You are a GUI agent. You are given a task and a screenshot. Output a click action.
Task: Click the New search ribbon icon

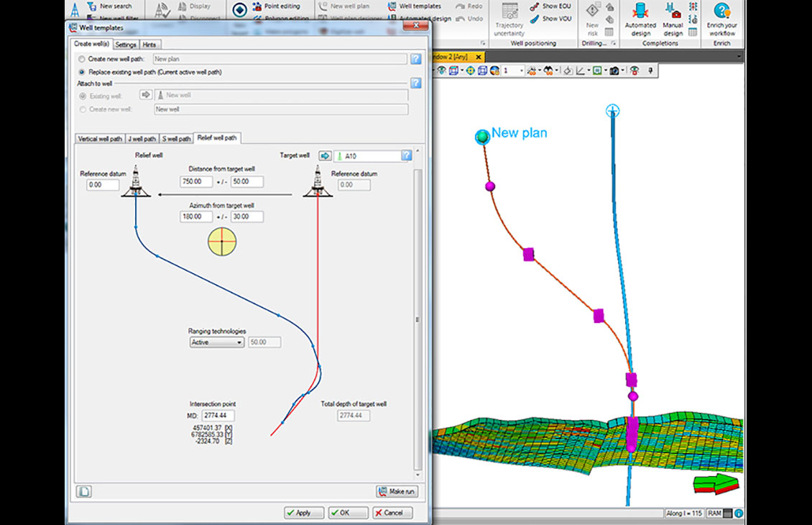point(92,6)
